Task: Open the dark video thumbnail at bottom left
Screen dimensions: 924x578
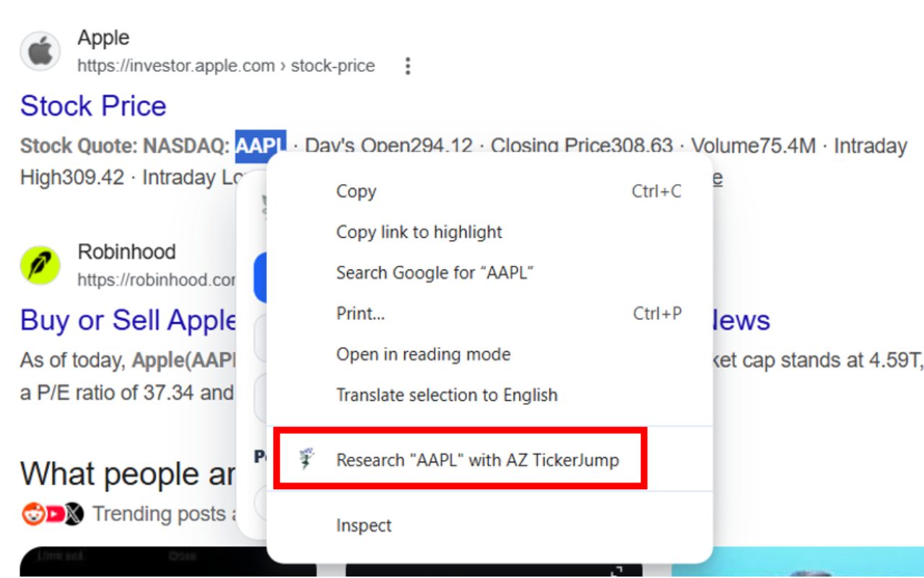Action: click(x=168, y=561)
